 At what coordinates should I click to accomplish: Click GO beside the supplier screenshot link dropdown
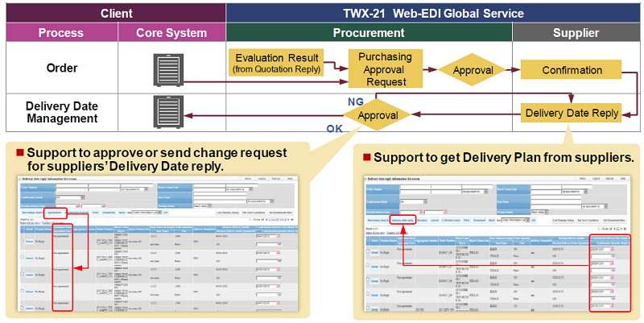[534, 220]
